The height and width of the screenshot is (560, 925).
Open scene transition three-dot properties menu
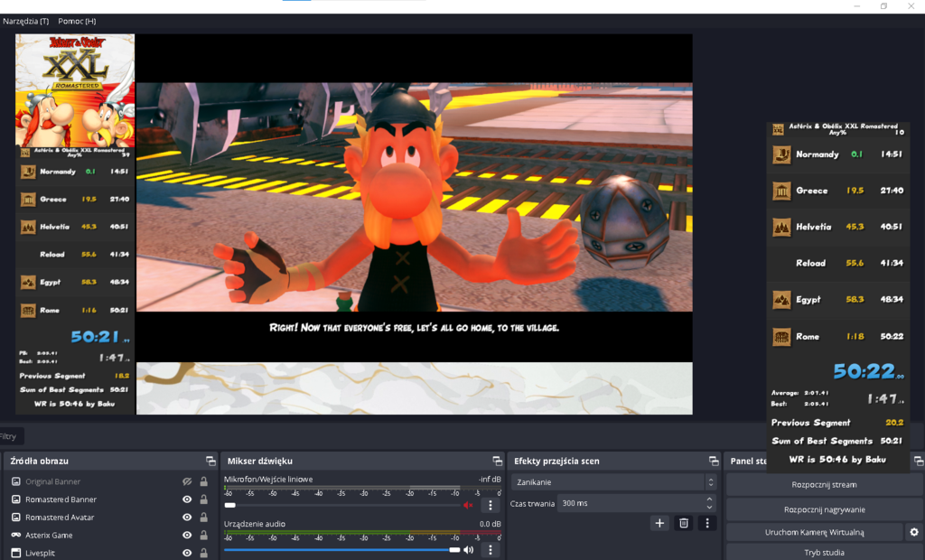[707, 523]
